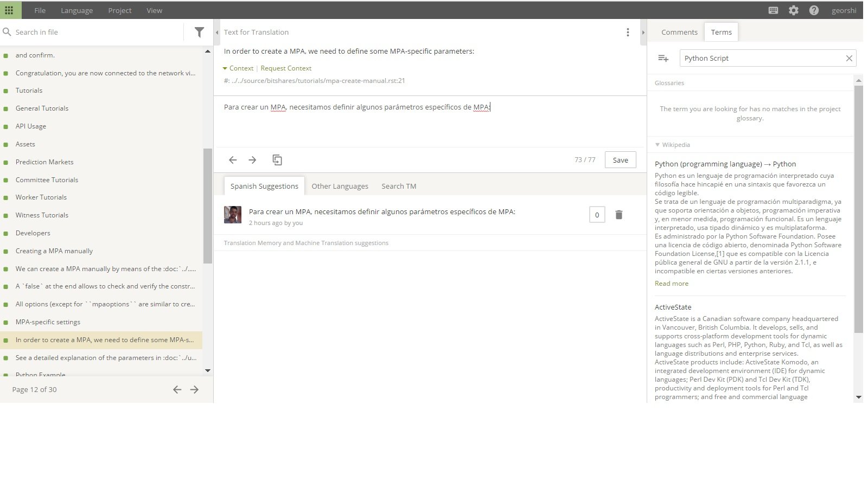Image resolution: width=868 pixels, height=488 pixels.
Task: Switch to the Comments tab
Action: [679, 32]
